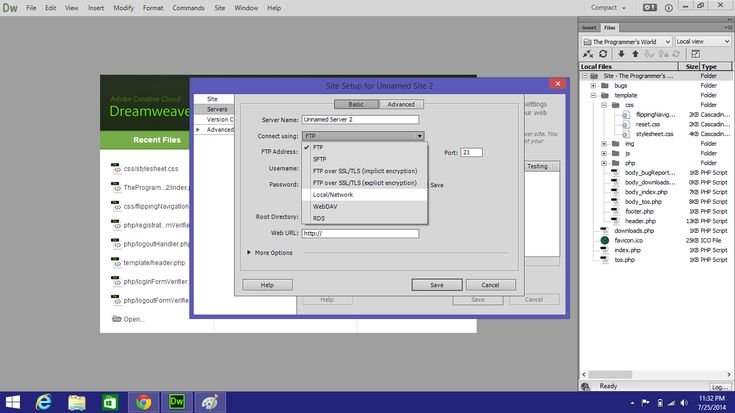Click in the Web URL field

point(360,233)
